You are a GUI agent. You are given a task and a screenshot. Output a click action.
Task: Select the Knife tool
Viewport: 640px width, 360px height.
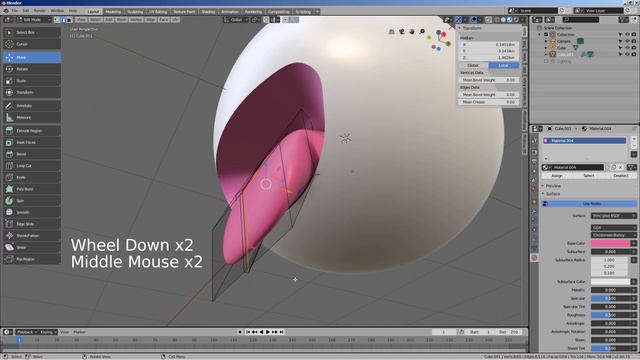point(32,178)
